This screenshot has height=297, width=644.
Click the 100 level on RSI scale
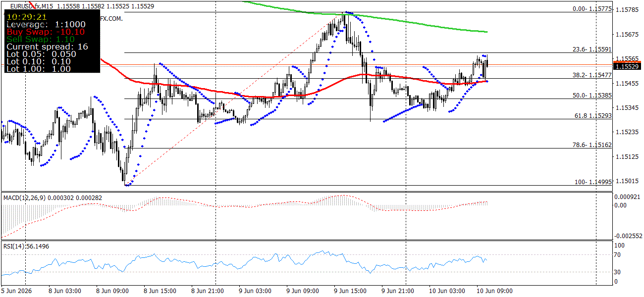(x=619, y=245)
